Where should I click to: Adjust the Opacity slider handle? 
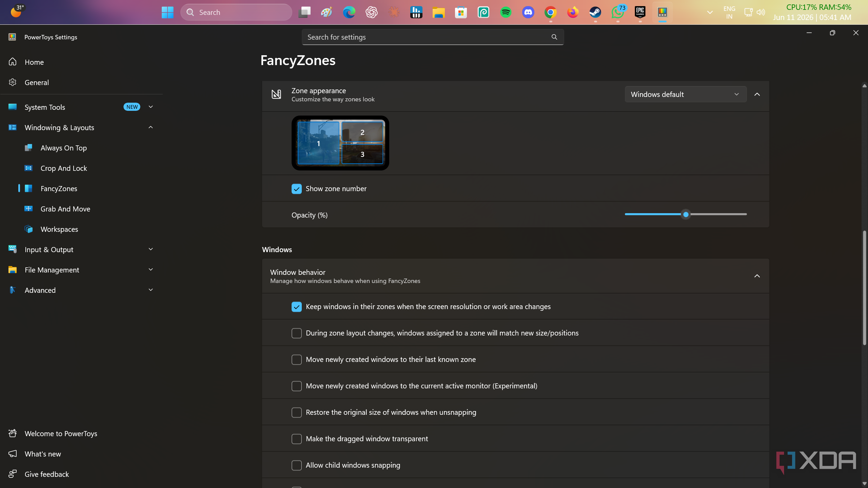686,215
